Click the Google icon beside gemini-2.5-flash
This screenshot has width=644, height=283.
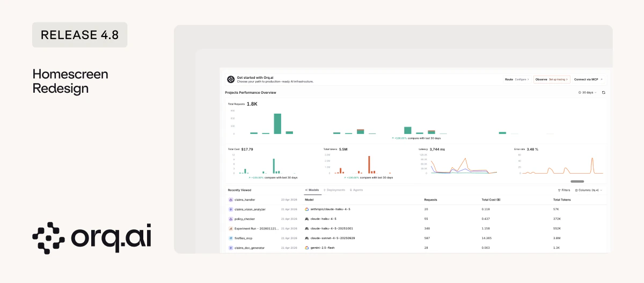point(307,248)
